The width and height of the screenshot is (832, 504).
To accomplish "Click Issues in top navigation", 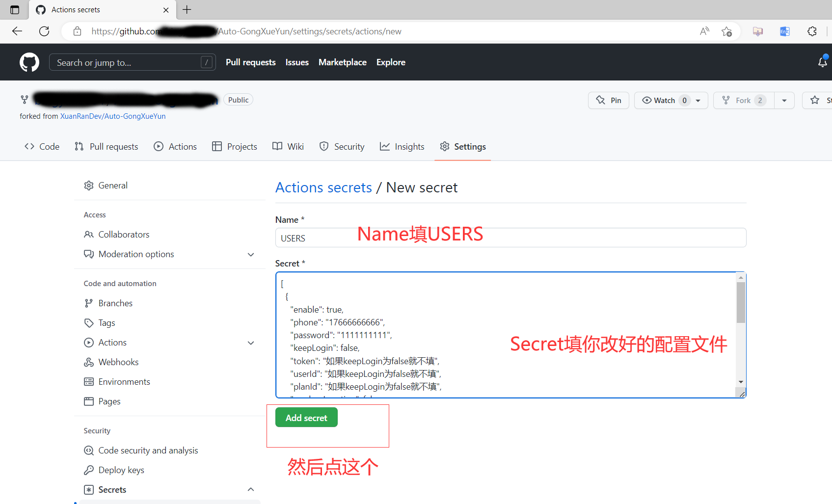I will coord(297,62).
